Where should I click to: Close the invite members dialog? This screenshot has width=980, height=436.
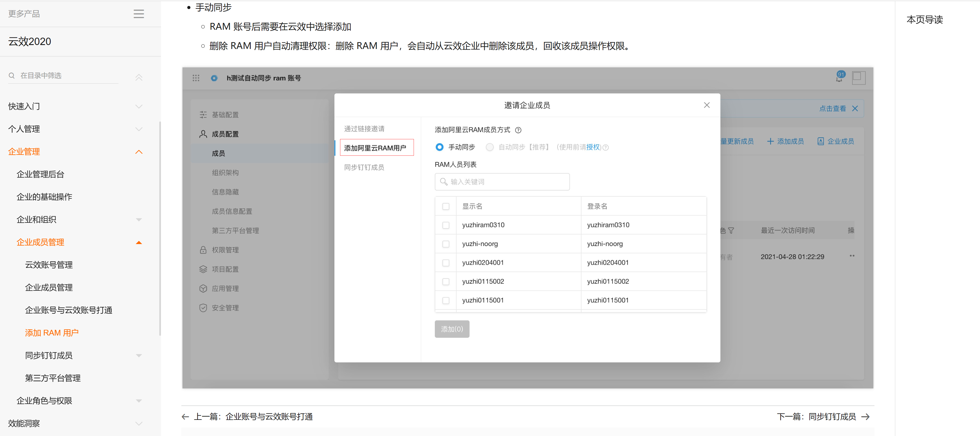coord(707,105)
